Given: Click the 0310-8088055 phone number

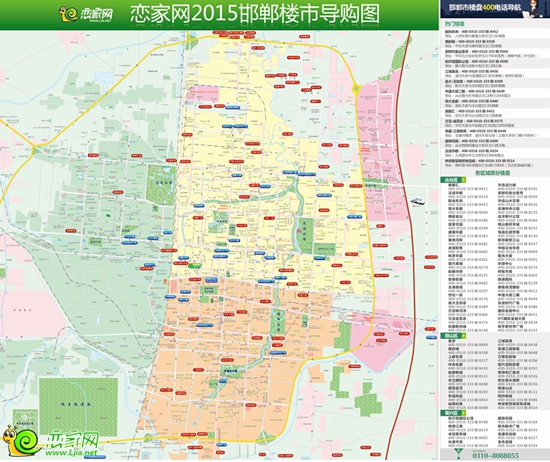Looking at the screenshot, I should tap(496, 455).
